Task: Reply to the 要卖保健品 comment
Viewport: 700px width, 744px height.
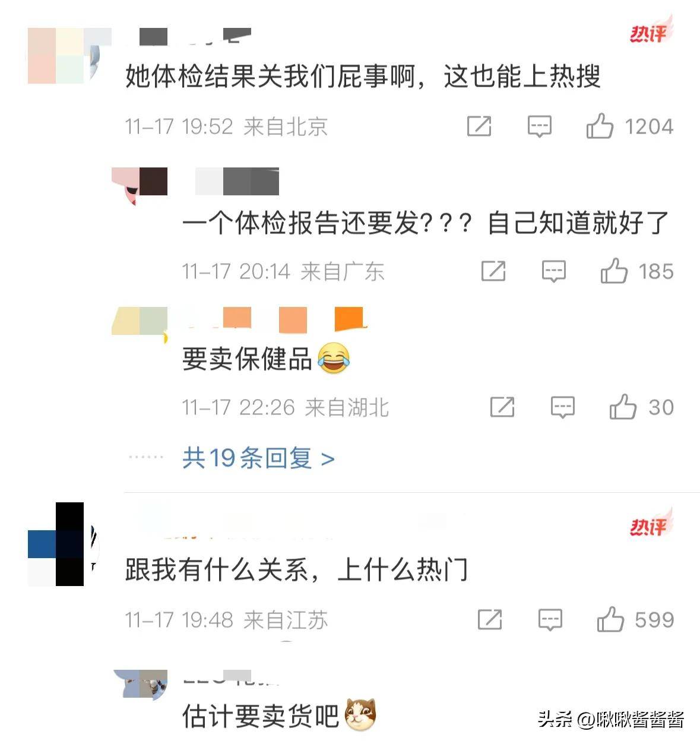Action: (563, 407)
